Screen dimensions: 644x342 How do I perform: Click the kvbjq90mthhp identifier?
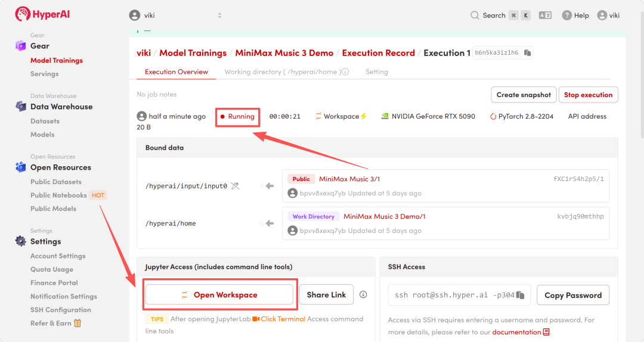coord(580,216)
